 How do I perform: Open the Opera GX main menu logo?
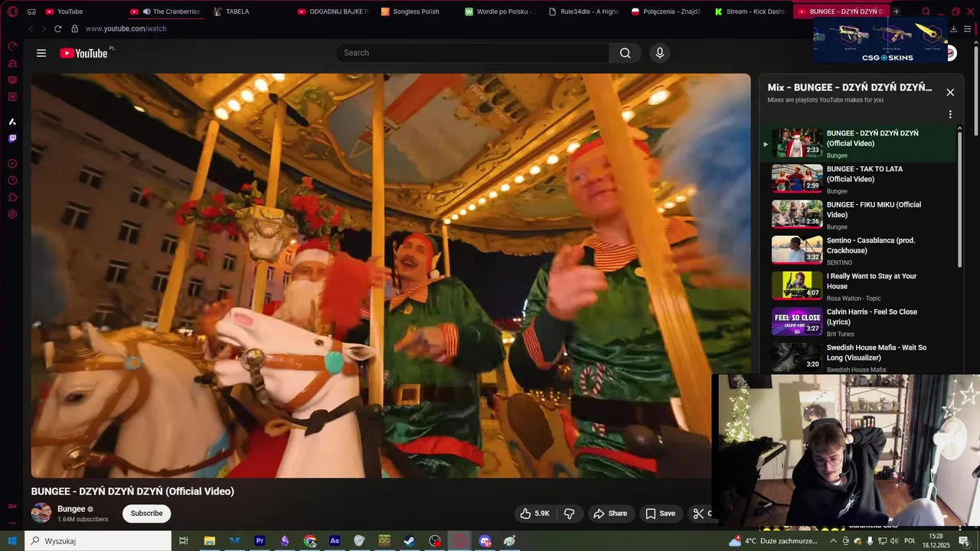pyautogui.click(x=12, y=11)
